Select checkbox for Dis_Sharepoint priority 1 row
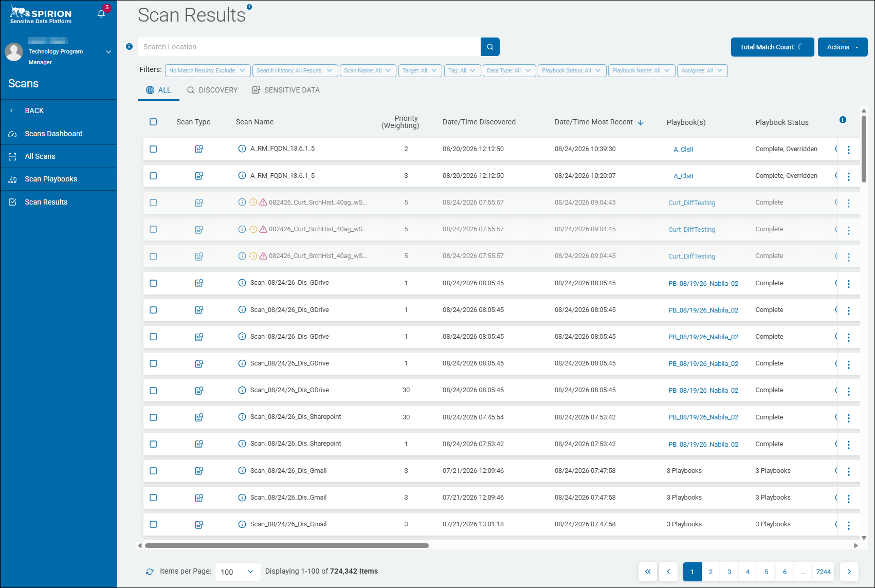 [153, 444]
